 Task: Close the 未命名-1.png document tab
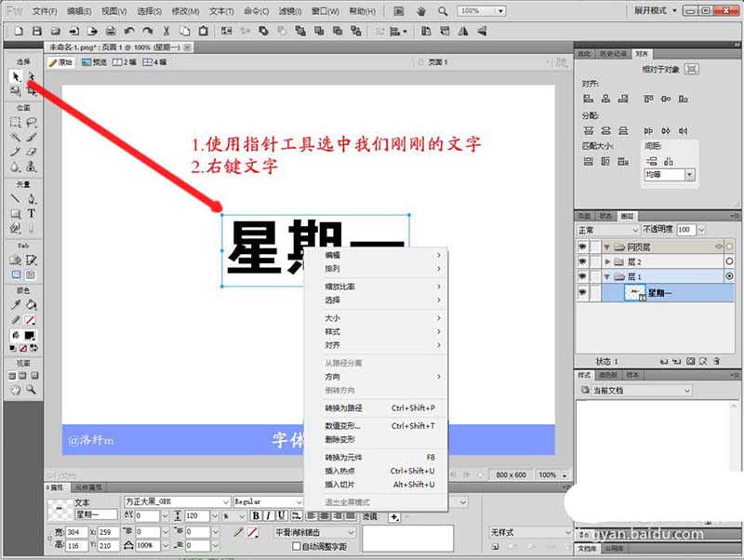click(x=188, y=47)
